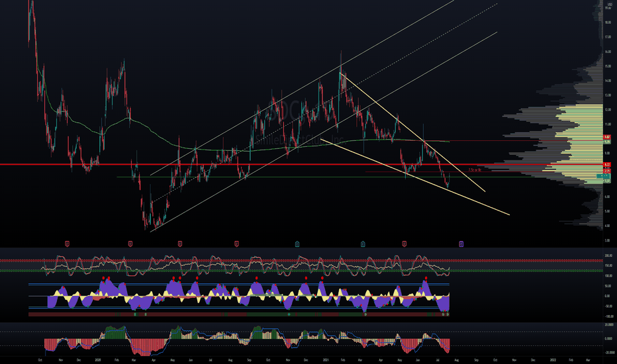Click the 20.0000 histogram scale label
617x364 pixels.
(608, 325)
